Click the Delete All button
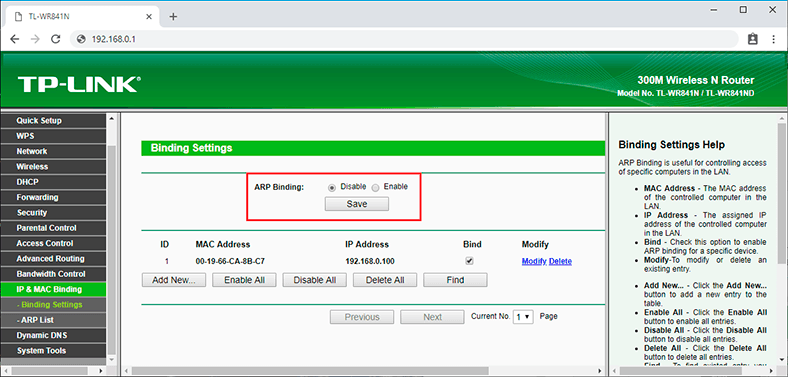 click(x=385, y=280)
